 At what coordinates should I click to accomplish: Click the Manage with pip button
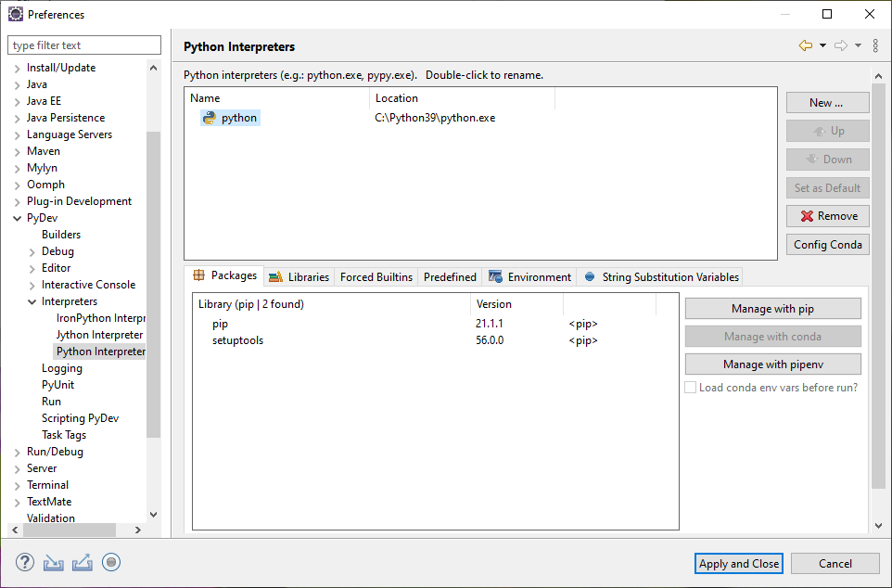(772, 308)
